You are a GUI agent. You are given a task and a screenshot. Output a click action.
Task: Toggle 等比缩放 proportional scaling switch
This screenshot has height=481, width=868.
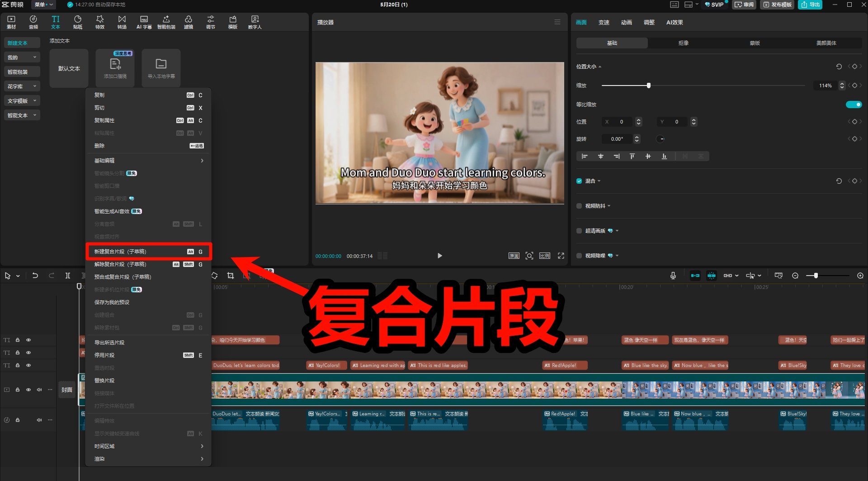coord(853,104)
